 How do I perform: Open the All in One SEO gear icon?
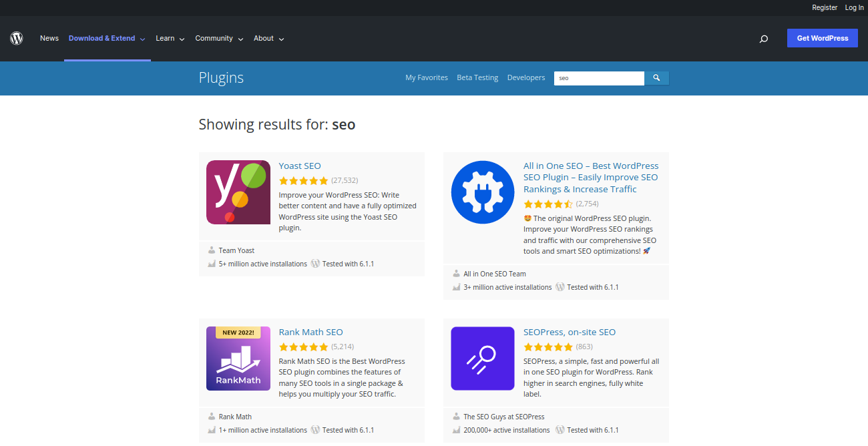click(x=483, y=192)
